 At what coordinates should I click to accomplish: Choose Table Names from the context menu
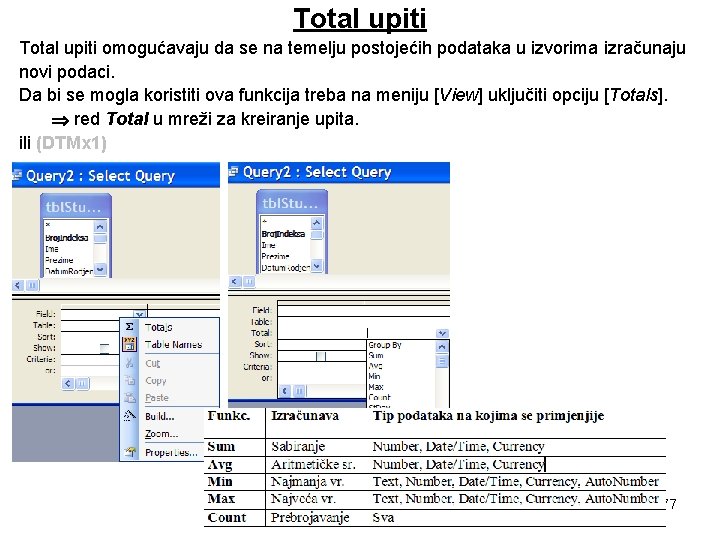[x=173, y=344]
